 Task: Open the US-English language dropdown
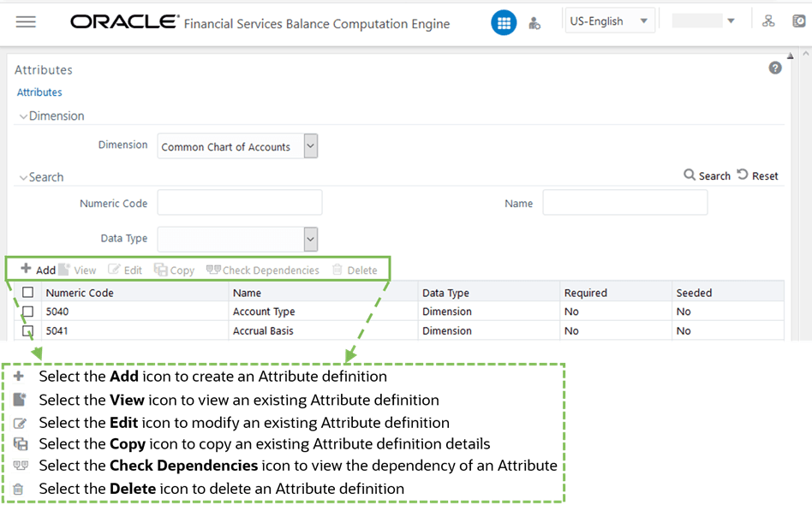pyautogui.click(x=610, y=21)
